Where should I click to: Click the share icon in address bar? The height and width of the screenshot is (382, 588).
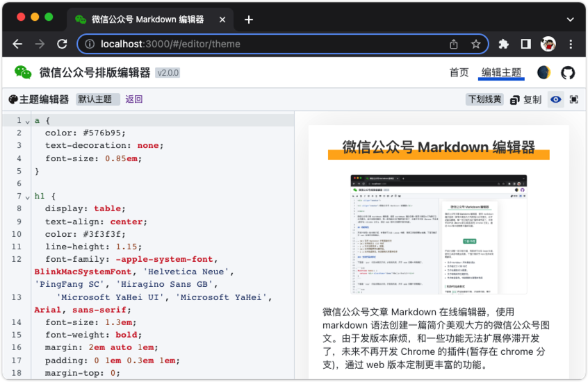coord(454,44)
